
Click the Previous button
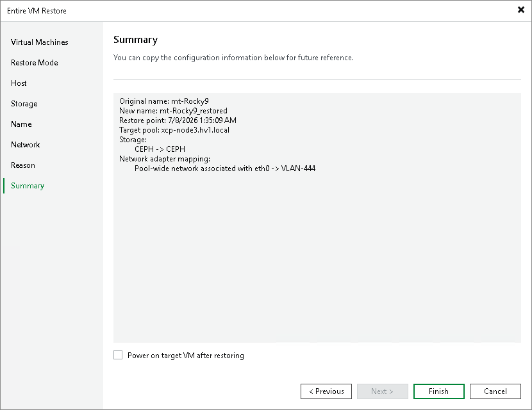click(x=326, y=391)
